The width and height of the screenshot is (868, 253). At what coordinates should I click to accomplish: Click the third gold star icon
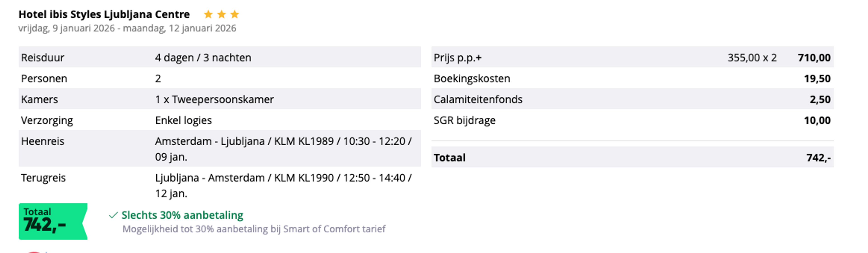235,14
